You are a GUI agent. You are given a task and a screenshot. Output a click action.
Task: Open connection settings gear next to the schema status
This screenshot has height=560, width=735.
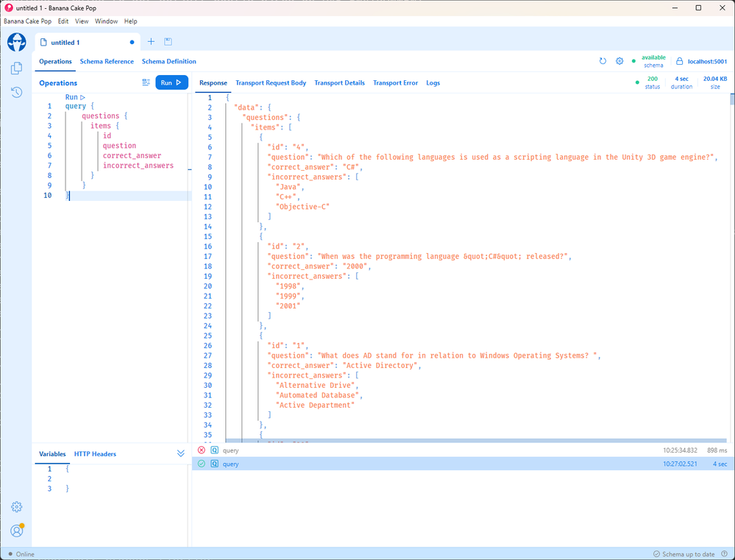(619, 61)
